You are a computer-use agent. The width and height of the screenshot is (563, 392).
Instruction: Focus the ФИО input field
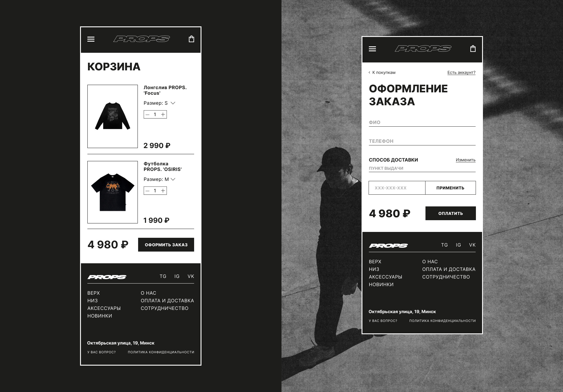pos(422,123)
